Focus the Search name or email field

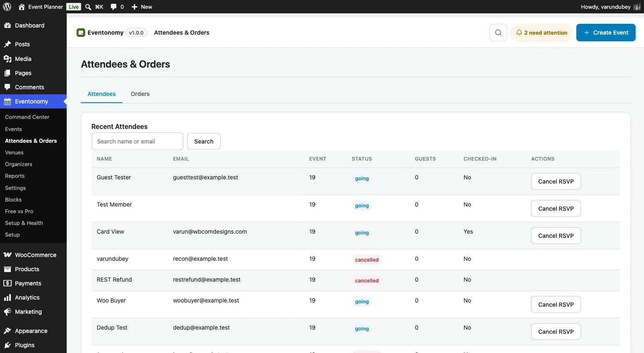[138, 141]
